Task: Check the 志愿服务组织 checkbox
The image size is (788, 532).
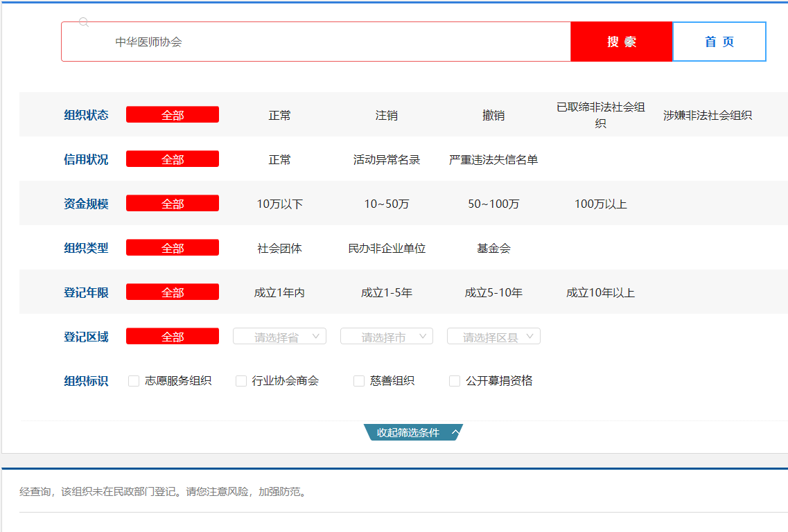Action: (x=134, y=381)
